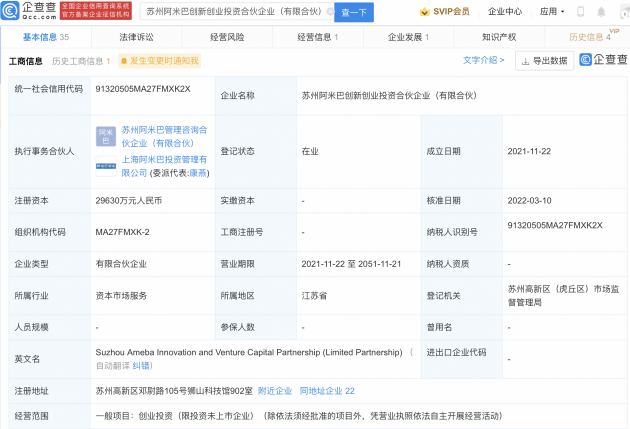
Task: Click the 查一下 search button
Action: [354, 12]
